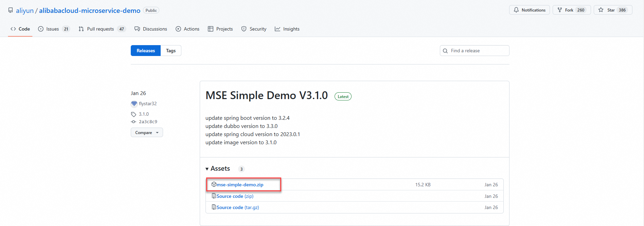Viewport: 644px width, 226px height.
Task: Click the Code angle-brackets icon
Action: pyautogui.click(x=13, y=29)
